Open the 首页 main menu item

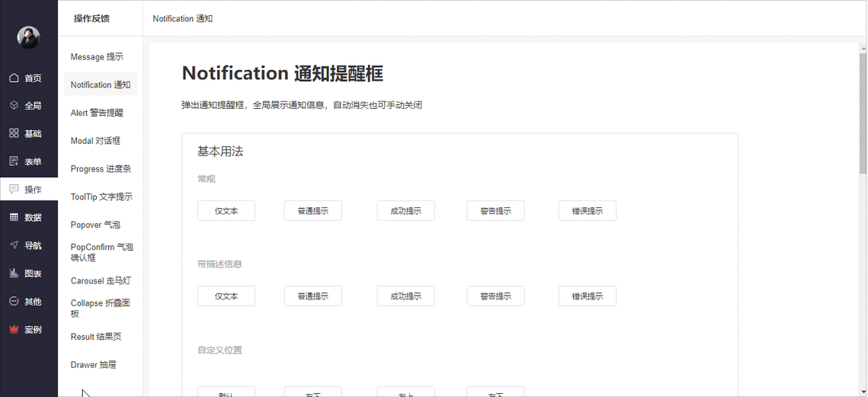coord(29,78)
